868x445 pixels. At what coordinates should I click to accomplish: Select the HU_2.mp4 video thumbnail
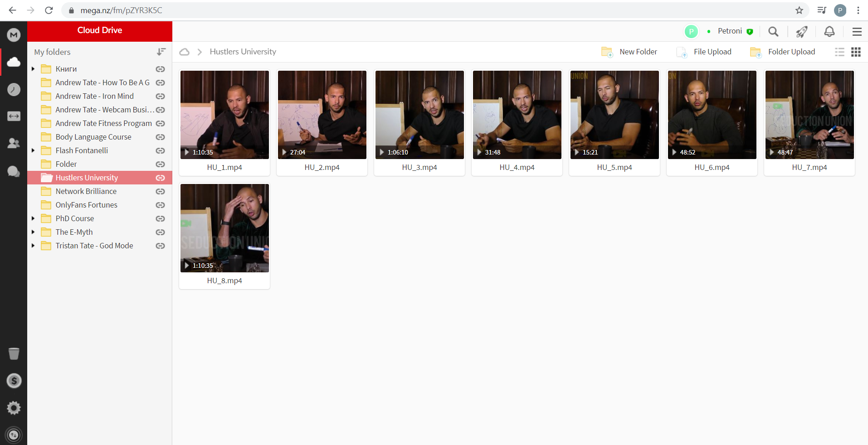pyautogui.click(x=322, y=115)
